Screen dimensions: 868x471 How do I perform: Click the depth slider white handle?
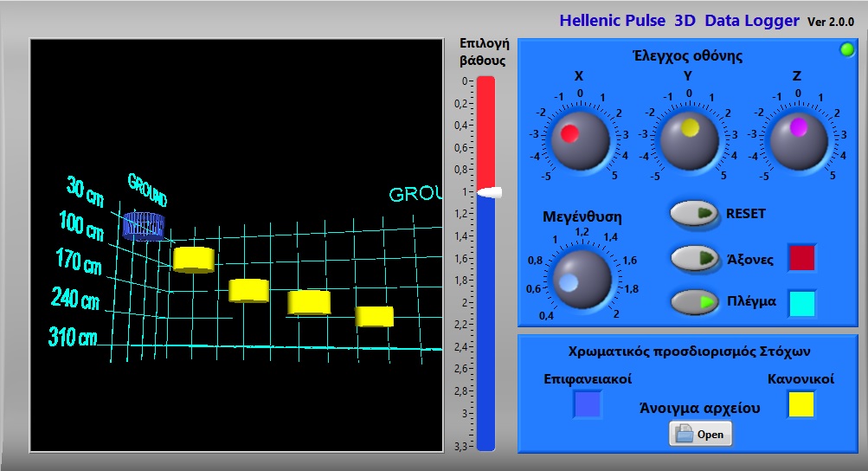486,192
